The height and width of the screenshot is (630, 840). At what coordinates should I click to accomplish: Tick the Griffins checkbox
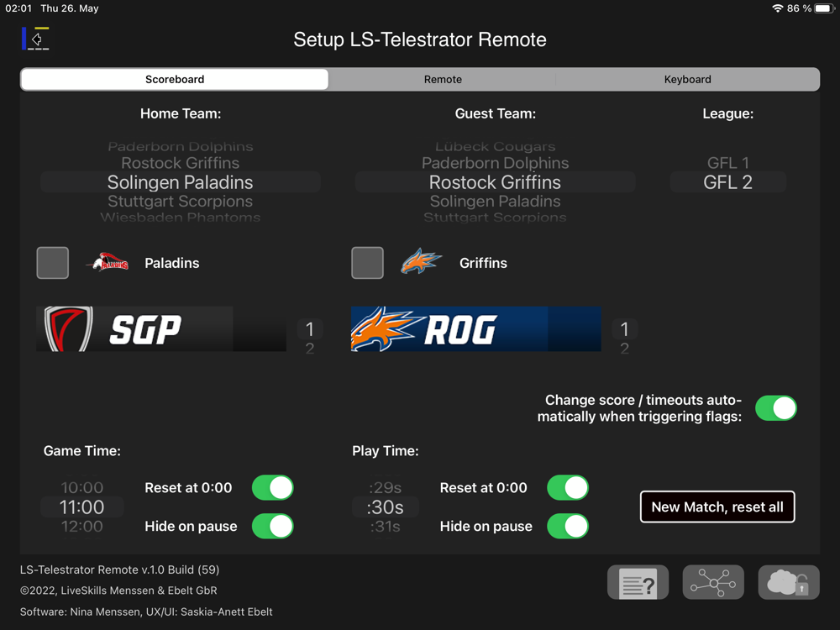click(367, 263)
